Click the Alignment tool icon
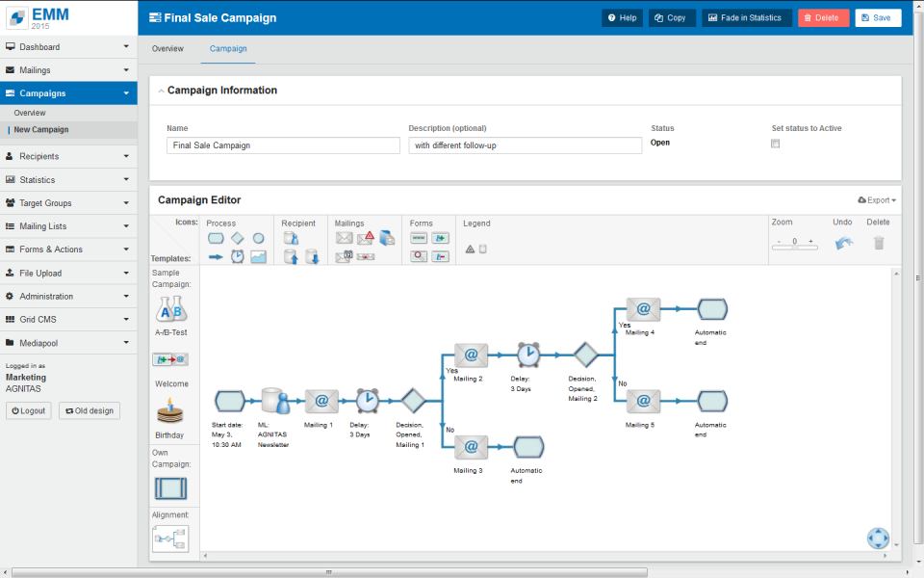This screenshot has height=578, width=924. [x=171, y=539]
